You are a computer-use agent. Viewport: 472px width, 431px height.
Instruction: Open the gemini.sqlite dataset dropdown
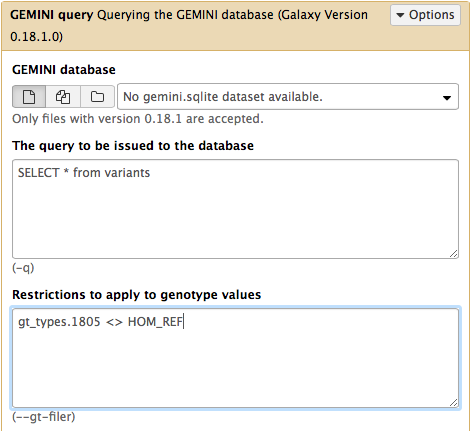pos(288,97)
